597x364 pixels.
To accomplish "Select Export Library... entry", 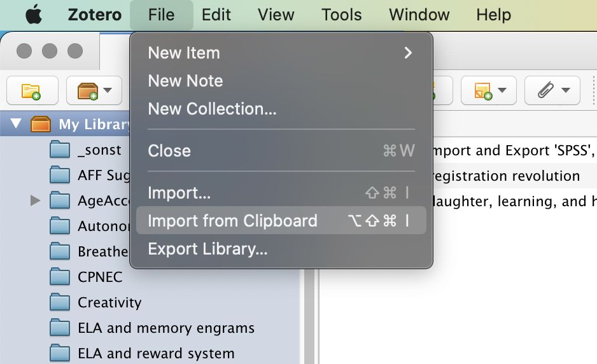I will click(x=281, y=249).
